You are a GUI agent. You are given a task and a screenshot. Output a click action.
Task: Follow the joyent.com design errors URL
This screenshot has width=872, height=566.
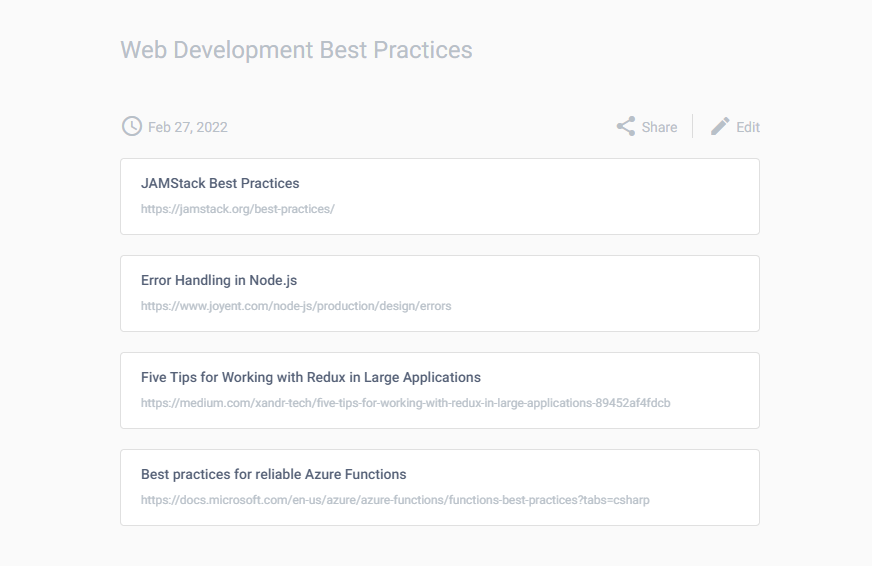[296, 306]
